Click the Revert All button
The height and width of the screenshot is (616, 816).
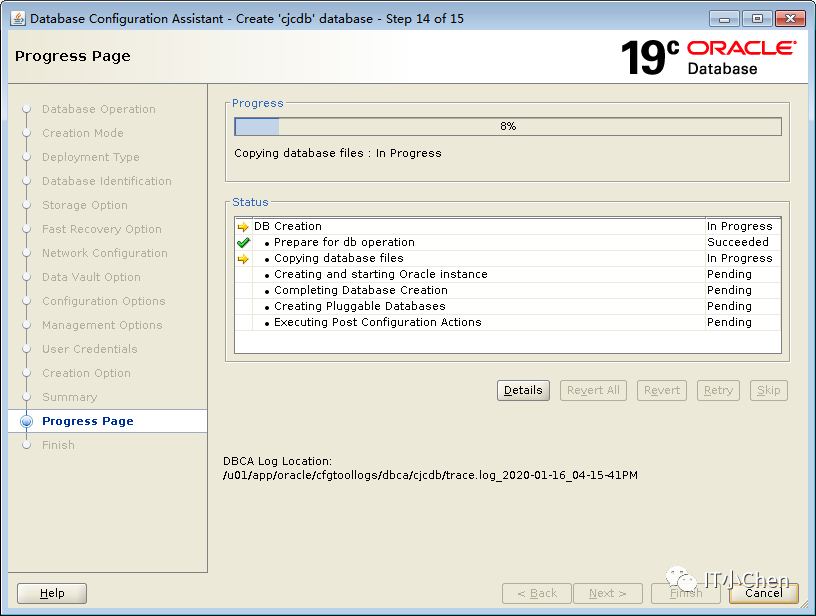pyautogui.click(x=593, y=390)
